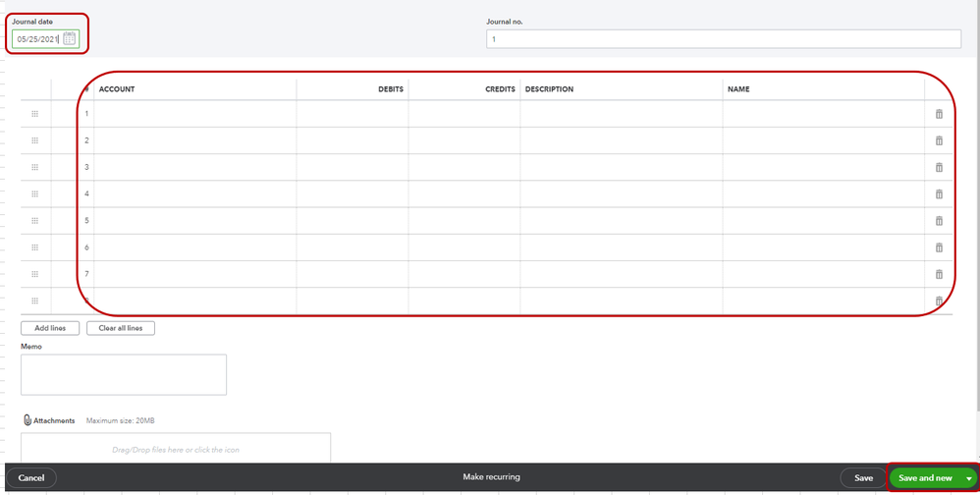Click the Attachments paperclip icon

(27, 420)
